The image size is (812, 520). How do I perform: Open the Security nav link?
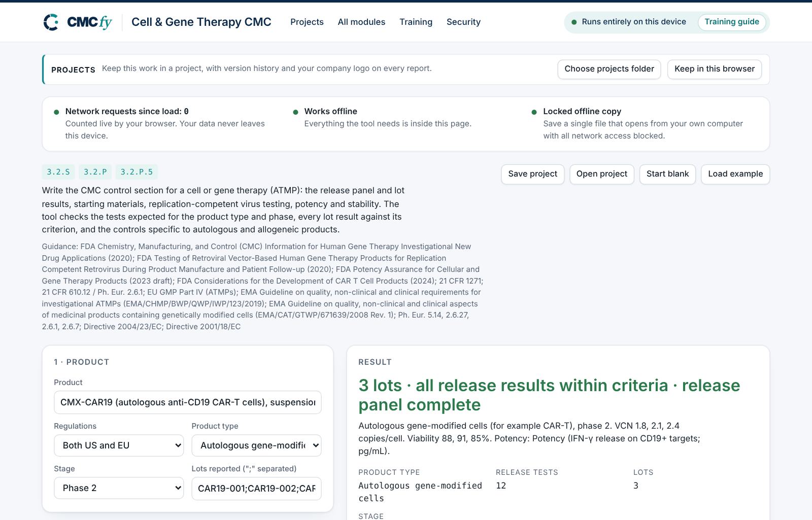pos(463,22)
